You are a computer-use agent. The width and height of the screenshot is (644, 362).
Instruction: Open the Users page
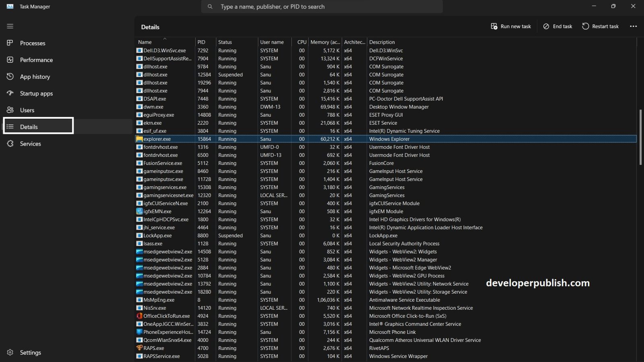coord(27,110)
